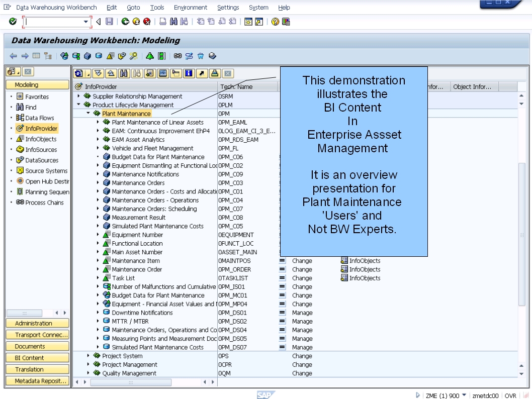532x399 pixels.
Task: Open the ZME (1) 900 status dropdown
Action: [x=464, y=395]
